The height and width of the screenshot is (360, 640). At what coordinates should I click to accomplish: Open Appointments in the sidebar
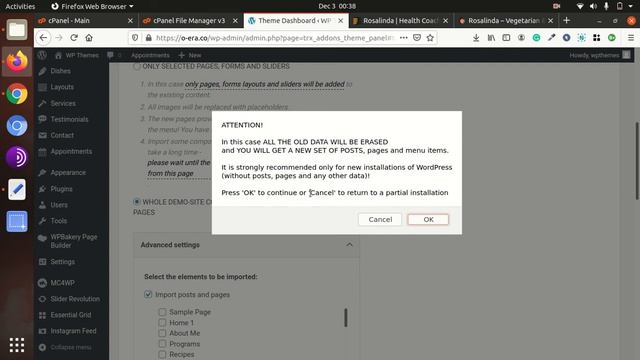tap(71, 151)
